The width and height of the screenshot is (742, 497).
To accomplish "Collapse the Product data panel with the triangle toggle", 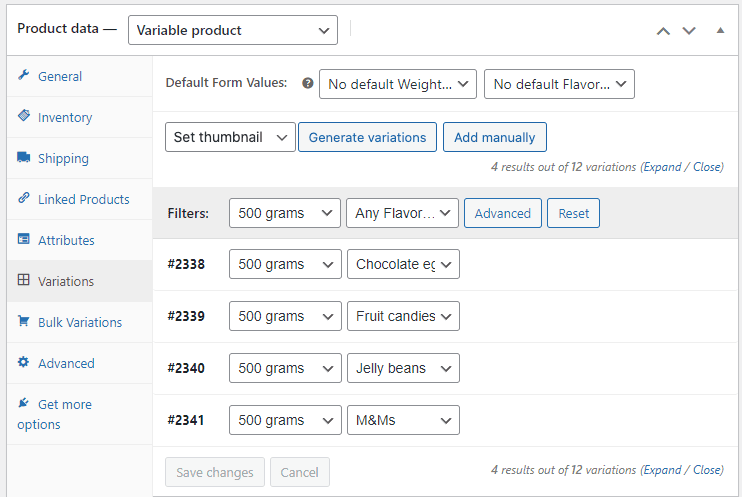I will tap(720, 30).
